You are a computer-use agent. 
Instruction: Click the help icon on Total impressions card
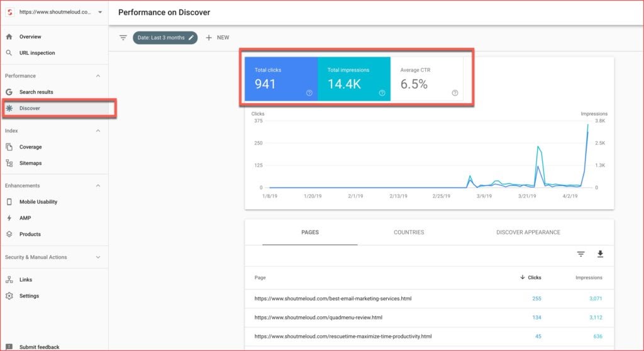[382, 93]
